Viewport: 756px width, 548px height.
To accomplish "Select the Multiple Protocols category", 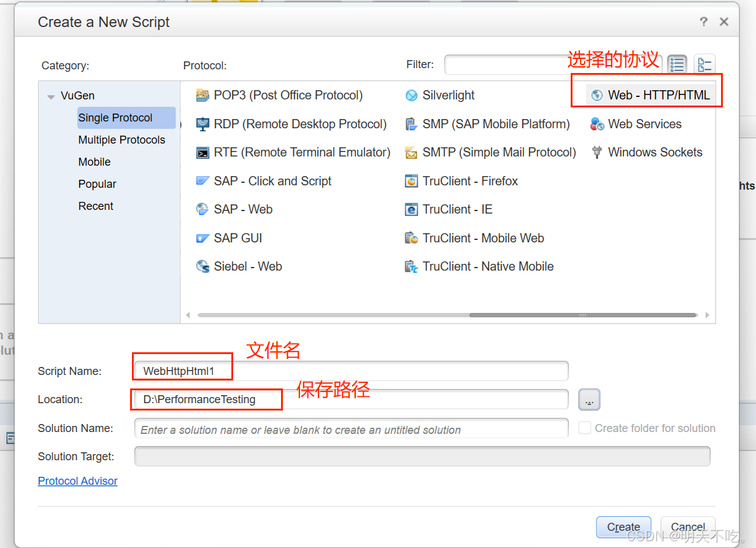I will click(x=121, y=140).
